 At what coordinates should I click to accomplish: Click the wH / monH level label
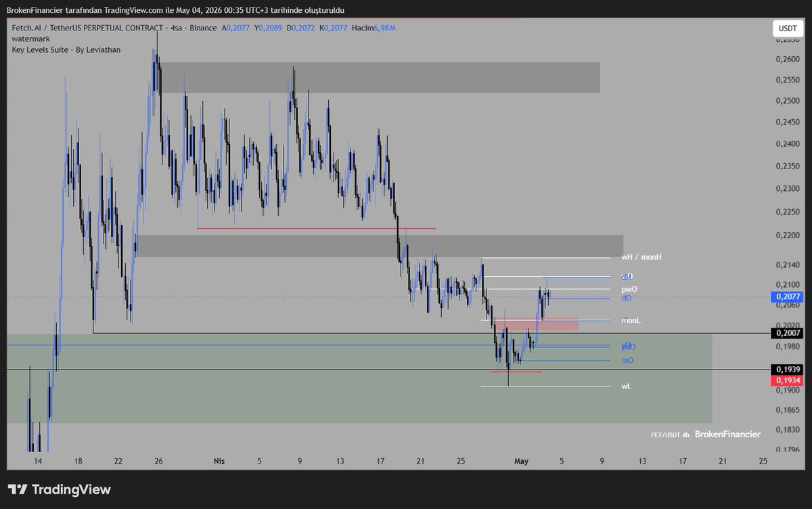(641, 258)
